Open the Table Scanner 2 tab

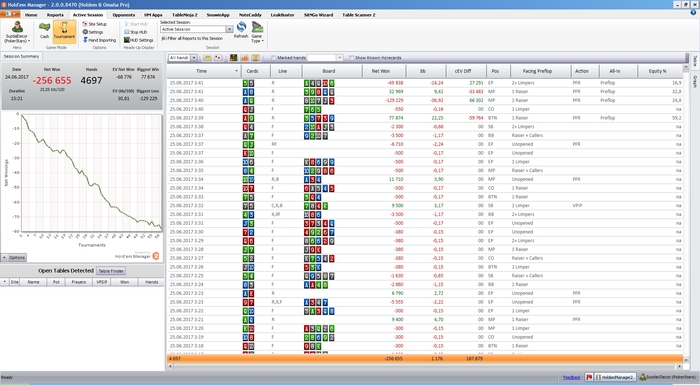(x=358, y=15)
